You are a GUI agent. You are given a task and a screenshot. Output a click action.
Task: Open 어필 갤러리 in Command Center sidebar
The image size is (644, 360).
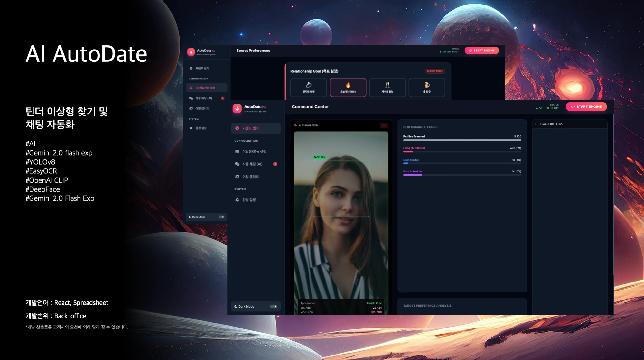(250, 177)
